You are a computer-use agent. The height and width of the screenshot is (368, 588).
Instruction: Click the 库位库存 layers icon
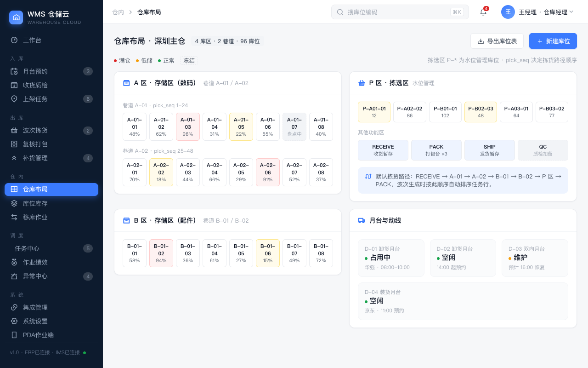14,203
